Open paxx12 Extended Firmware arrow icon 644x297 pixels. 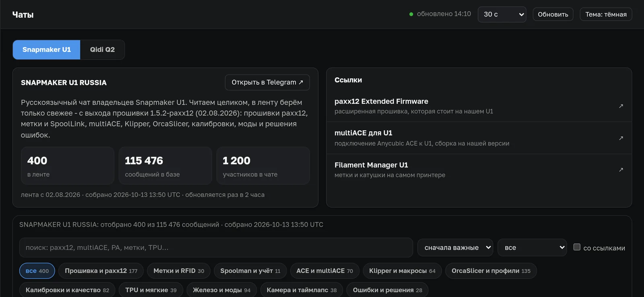(x=621, y=106)
